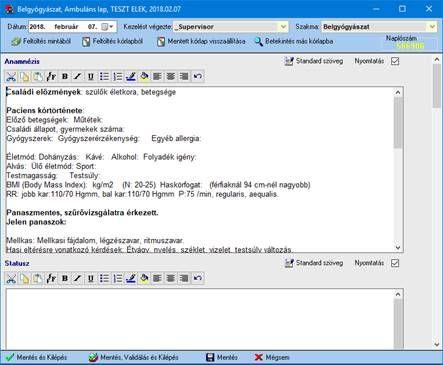
Task: Apply underline in the Anamnézis toolbar
Action: point(91,77)
